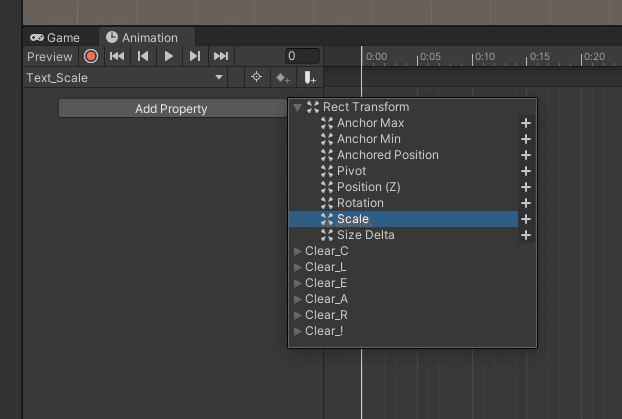The image size is (622, 419).
Task: Switch to the Game tab
Action: pos(55,38)
